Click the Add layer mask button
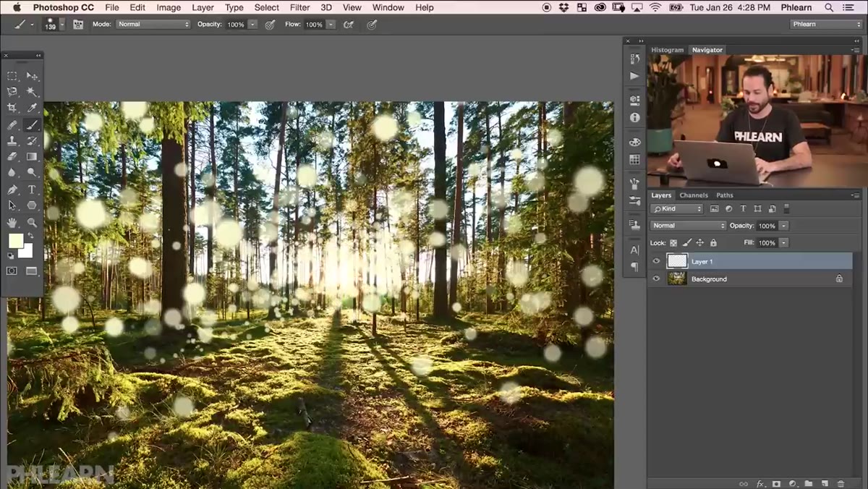868x489 pixels. (x=776, y=483)
